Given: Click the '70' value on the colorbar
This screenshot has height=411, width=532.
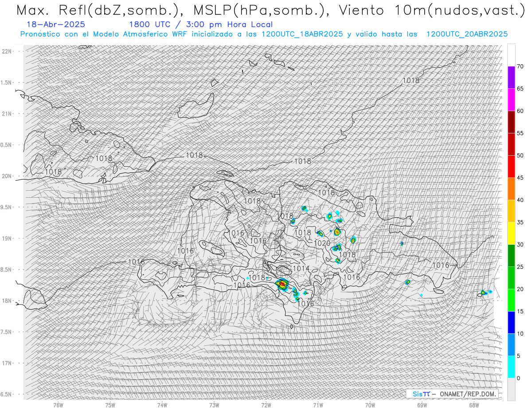Looking at the screenshot, I should pos(520,67).
